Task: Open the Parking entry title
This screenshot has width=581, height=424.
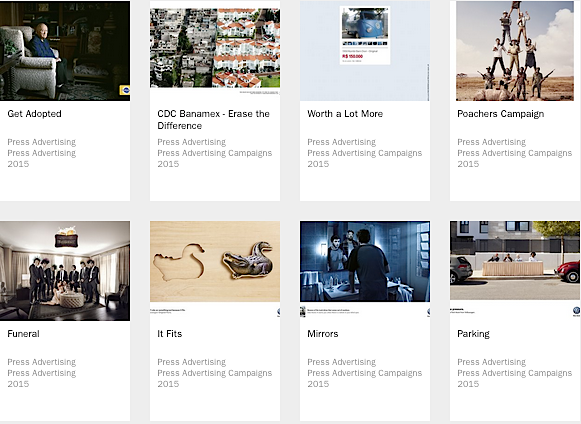Action: click(x=473, y=334)
